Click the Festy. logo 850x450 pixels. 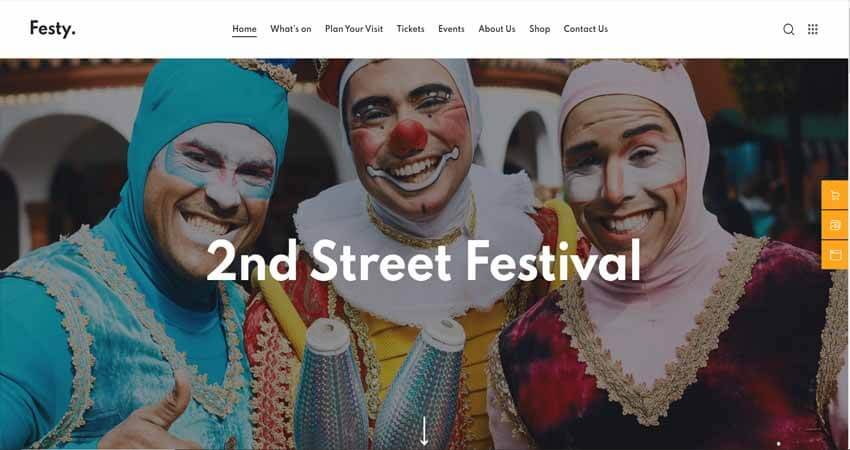53,29
